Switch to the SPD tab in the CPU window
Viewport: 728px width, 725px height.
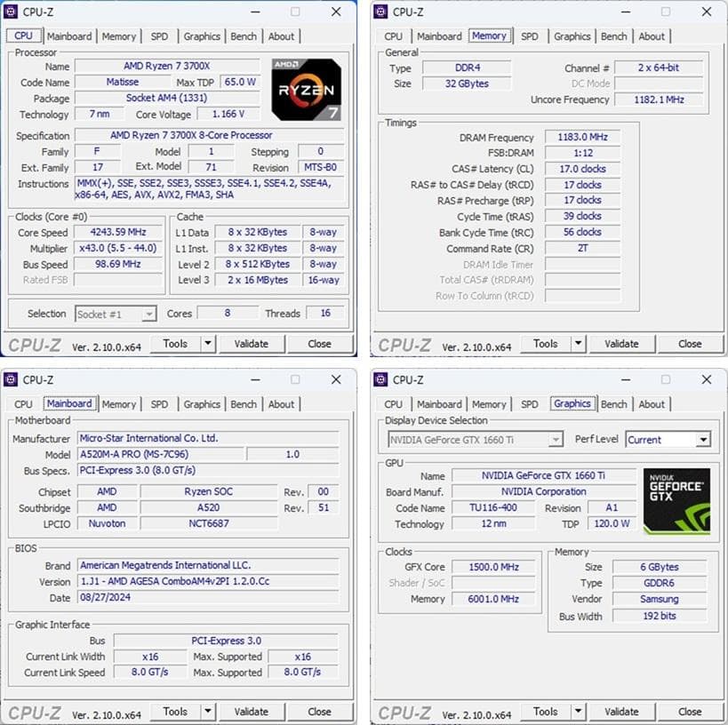point(160,36)
